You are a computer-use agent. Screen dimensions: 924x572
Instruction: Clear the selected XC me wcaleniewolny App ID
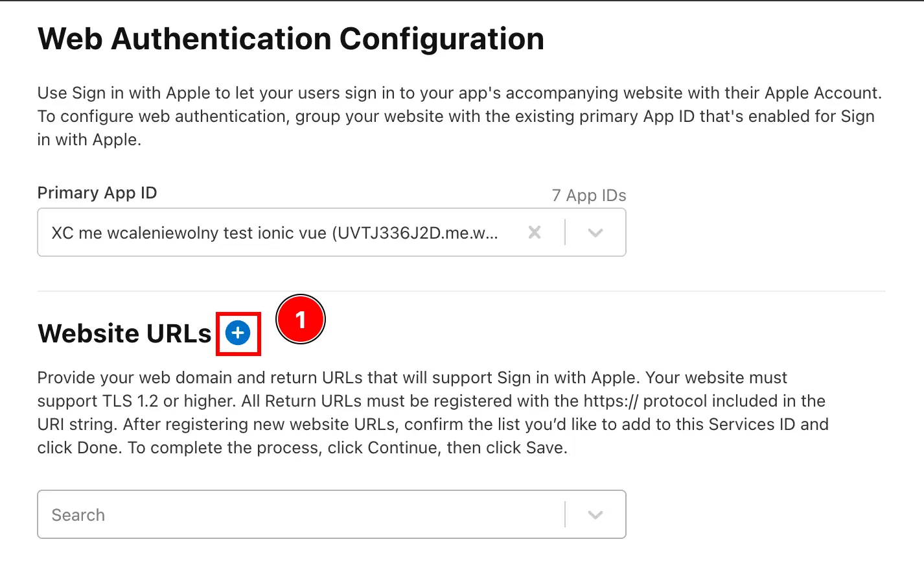535,232
